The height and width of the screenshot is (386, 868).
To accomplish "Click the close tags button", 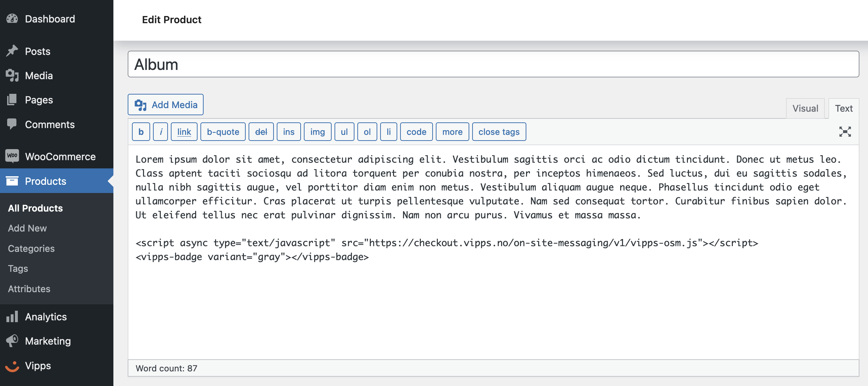I will [499, 132].
